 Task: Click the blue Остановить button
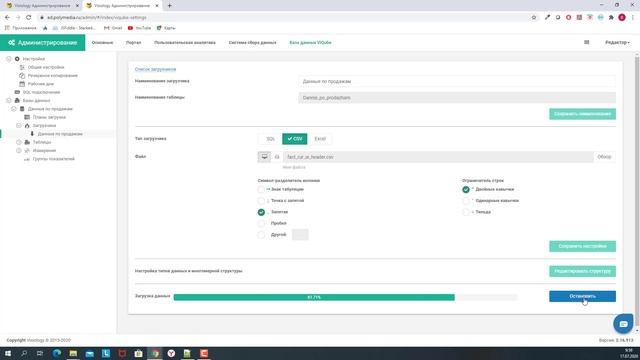(582, 296)
